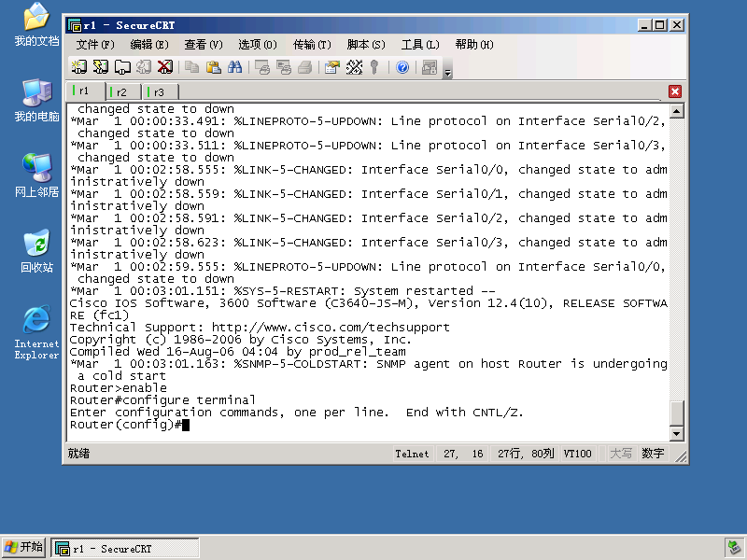Open the 查看(V) menu

click(x=204, y=45)
